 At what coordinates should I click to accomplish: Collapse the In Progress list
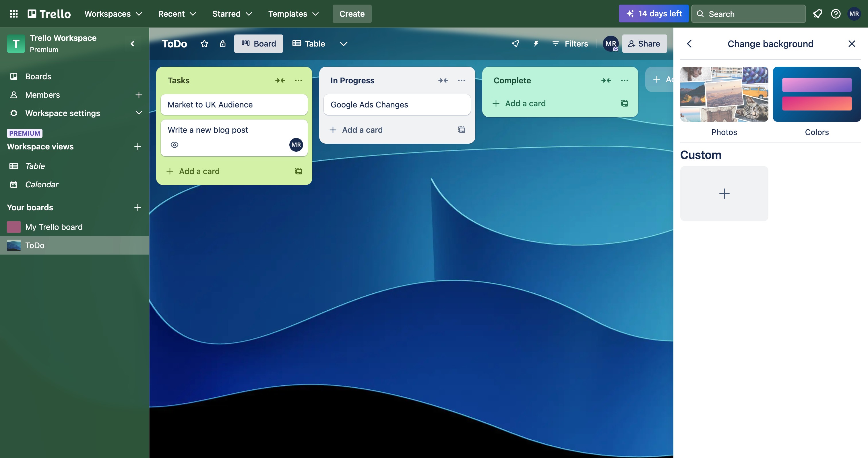pyautogui.click(x=443, y=80)
